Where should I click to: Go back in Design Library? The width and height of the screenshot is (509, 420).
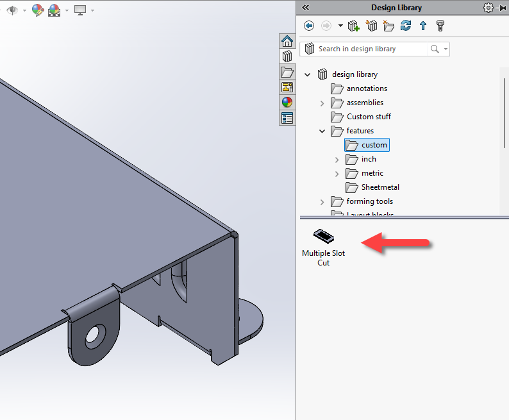[309, 26]
